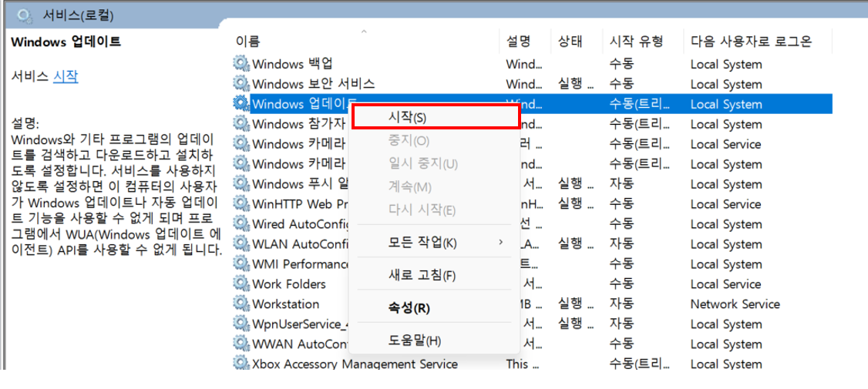
Task: Click the gear icon beside Windows 백업
Action: coord(241,64)
